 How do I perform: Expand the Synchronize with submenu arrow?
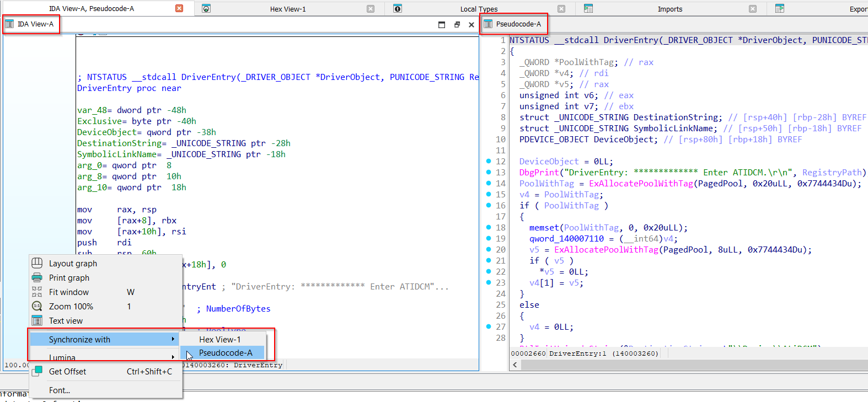(x=173, y=339)
